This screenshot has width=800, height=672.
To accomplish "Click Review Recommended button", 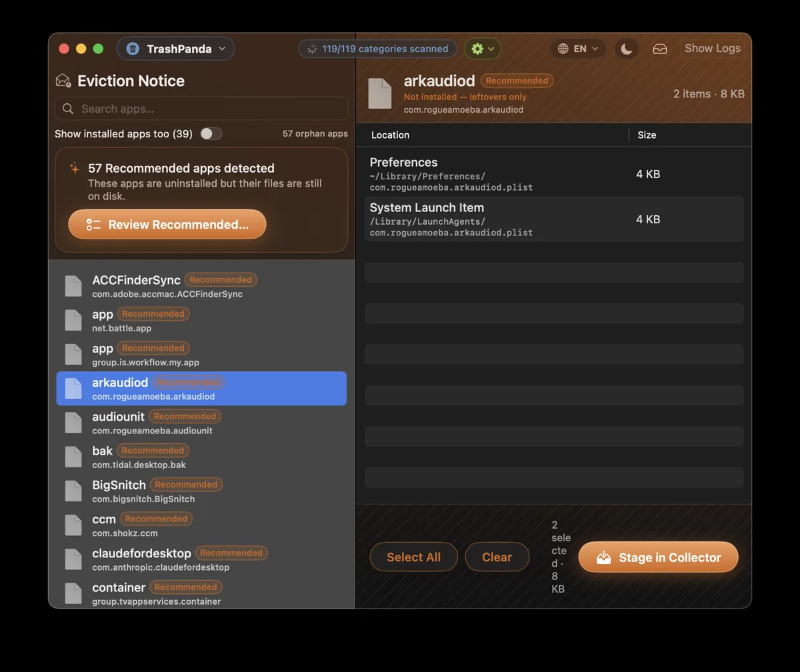I will click(x=167, y=225).
